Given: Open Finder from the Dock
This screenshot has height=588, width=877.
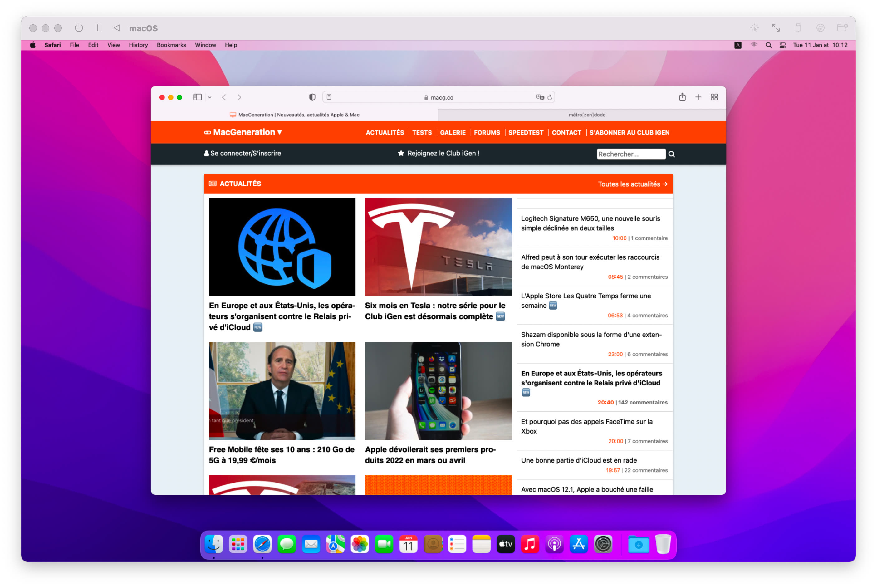Looking at the screenshot, I should 214,544.
